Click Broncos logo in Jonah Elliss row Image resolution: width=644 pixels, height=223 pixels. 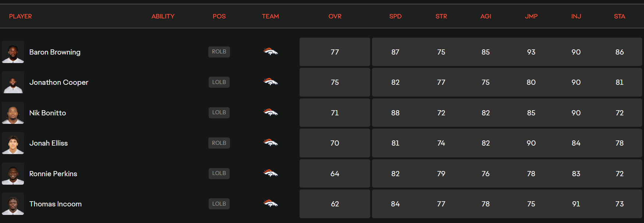click(x=270, y=143)
